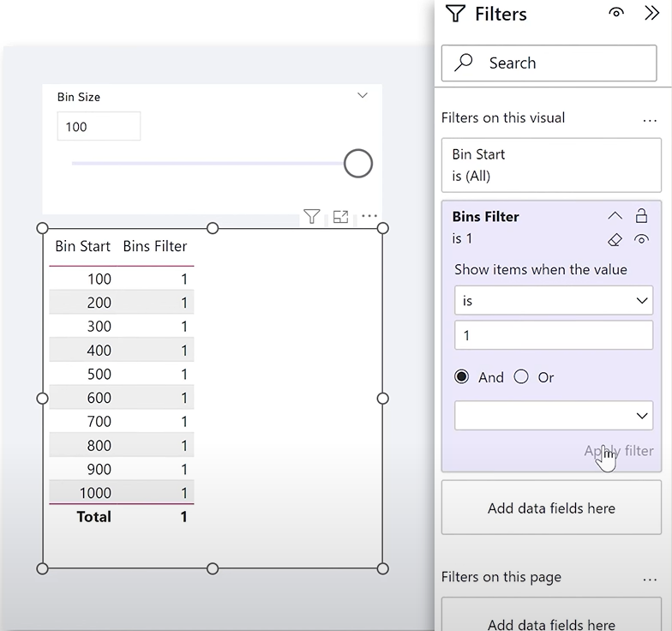
Task: Open more options for Filters on this page
Action: tap(650, 580)
